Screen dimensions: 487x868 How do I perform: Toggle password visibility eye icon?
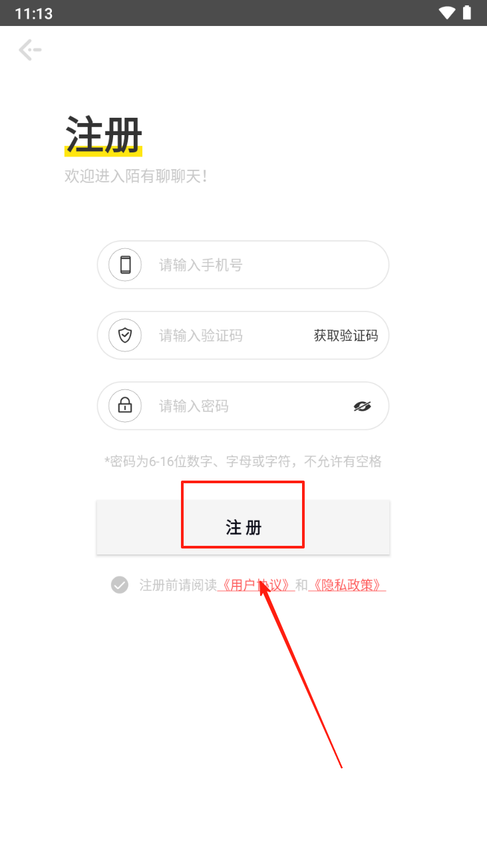tap(362, 406)
